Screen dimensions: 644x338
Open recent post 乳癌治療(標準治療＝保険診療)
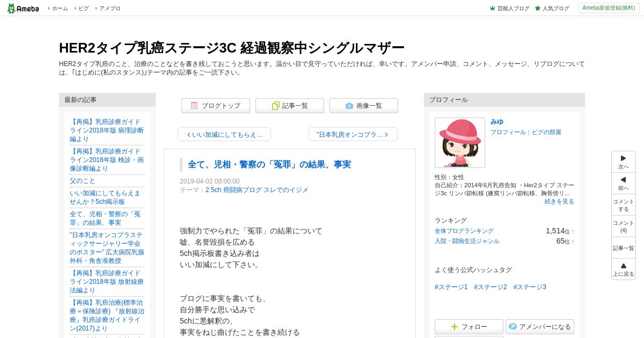pos(107,315)
